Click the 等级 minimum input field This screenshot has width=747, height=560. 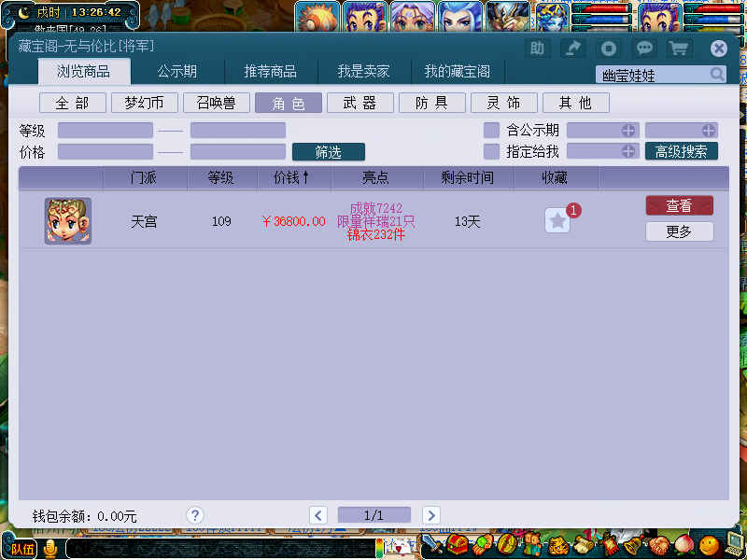106,130
